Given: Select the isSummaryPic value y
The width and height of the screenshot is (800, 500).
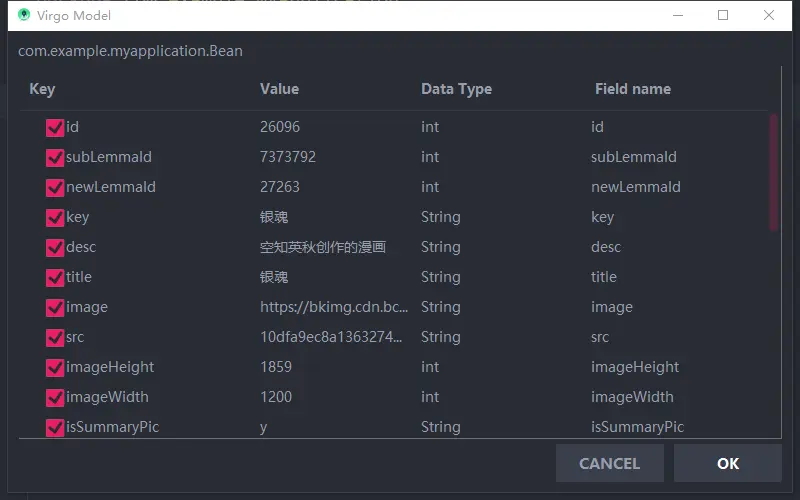Looking at the screenshot, I should coord(263,428).
